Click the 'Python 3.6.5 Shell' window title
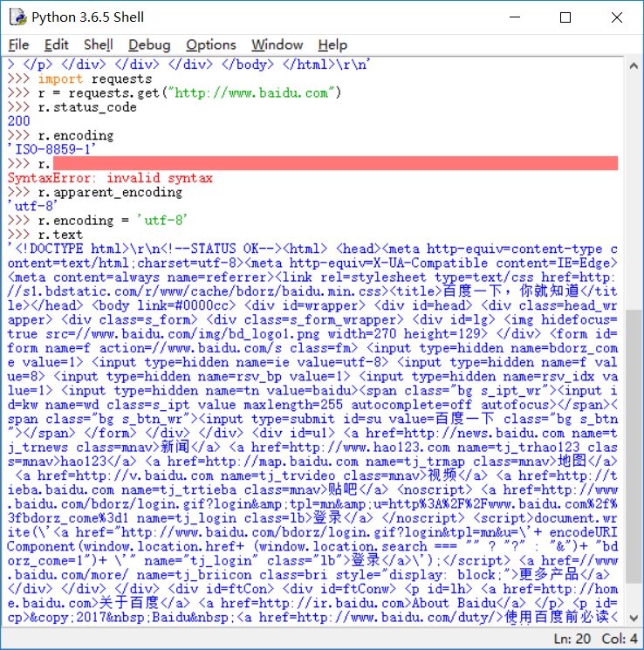The height and width of the screenshot is (650, 644). pyautogui.click(x=87, y=17)
